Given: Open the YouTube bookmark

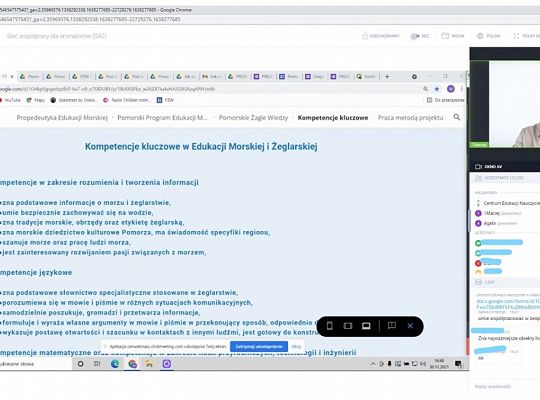Looking at the screenshot, I should 10,100.
